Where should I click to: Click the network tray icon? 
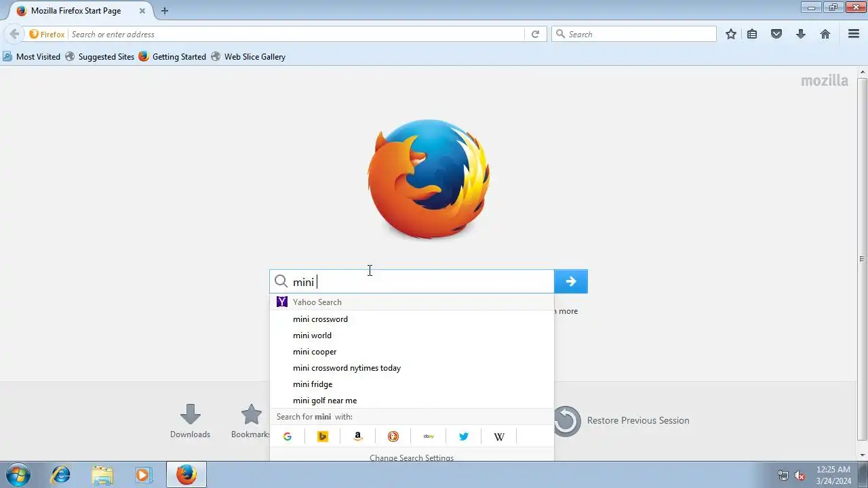[783, 476]
